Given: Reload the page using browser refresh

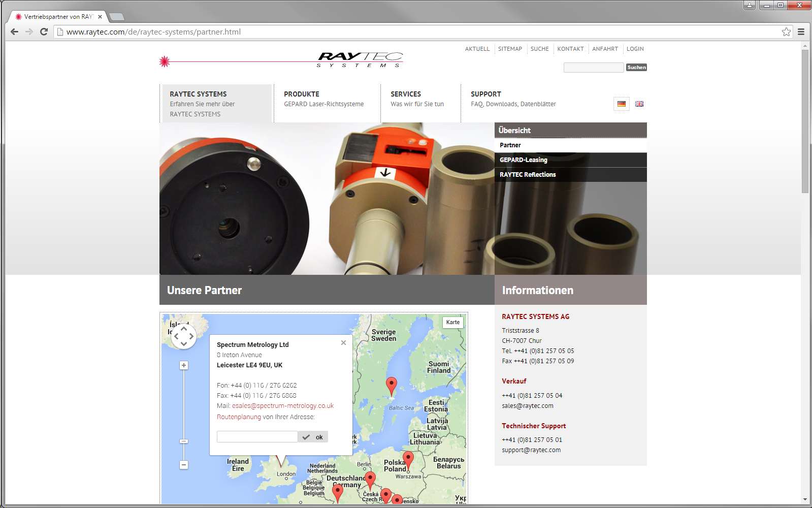Looking at the screenshot, I should pos(44,31).
